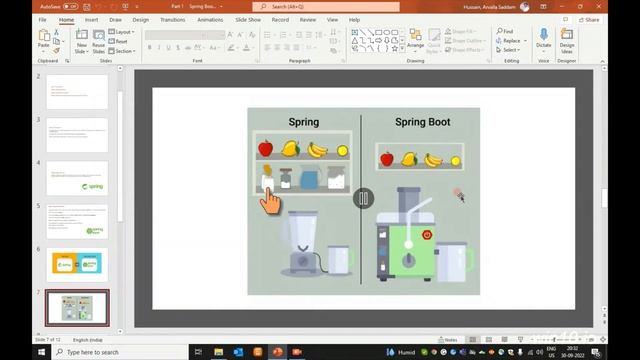Open Design Ideas pane

[x=567, y=41]
